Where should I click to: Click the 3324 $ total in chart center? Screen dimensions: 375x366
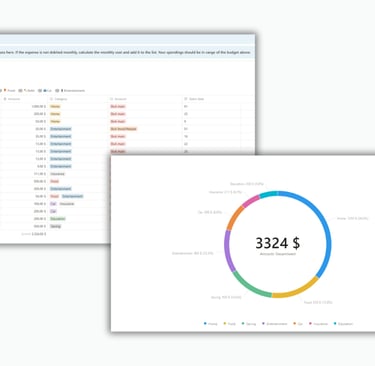pos(278,243)
